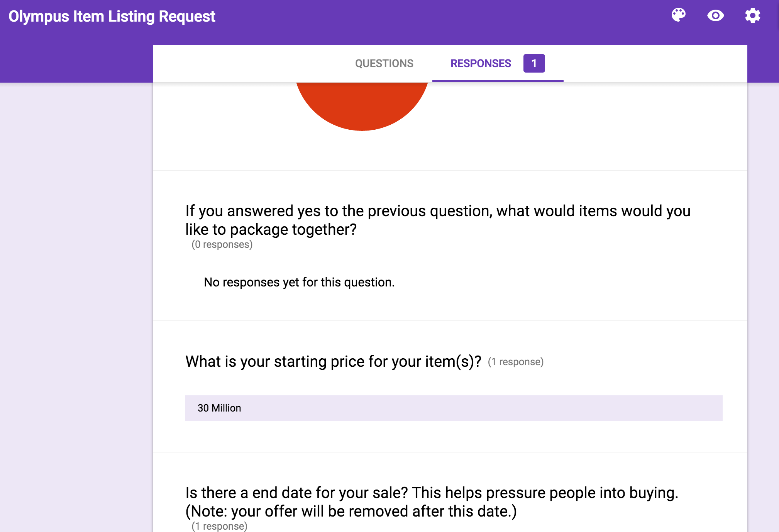
Task: Click the starting price question heading
Action: coord(333,362)
